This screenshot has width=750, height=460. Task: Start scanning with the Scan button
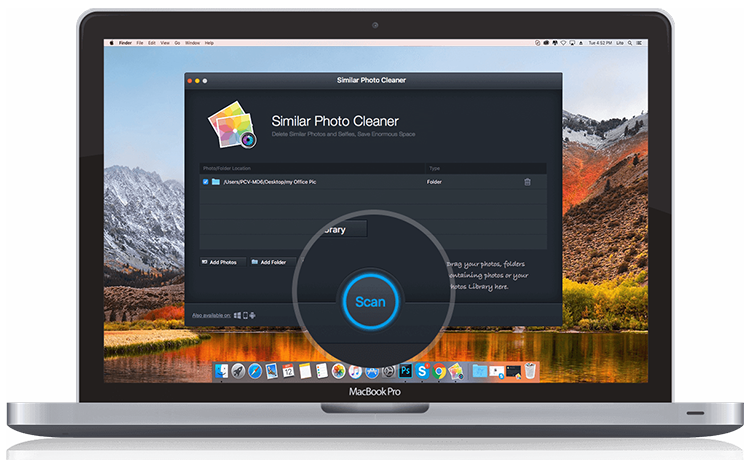coord(370,302)
